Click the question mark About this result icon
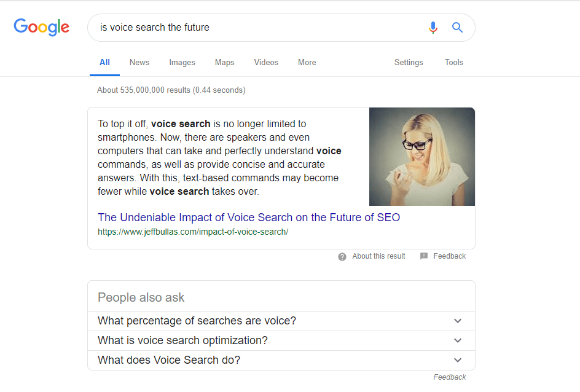The image size is (580, 392). pyautogui.click(x=342, y=257)
